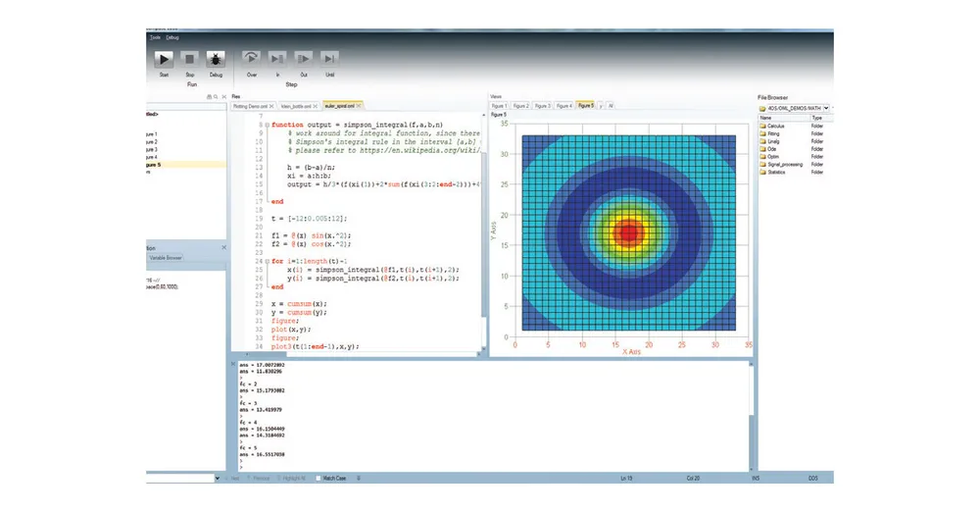
Task: Close the left project tree panel
Action: click(223, 97)
